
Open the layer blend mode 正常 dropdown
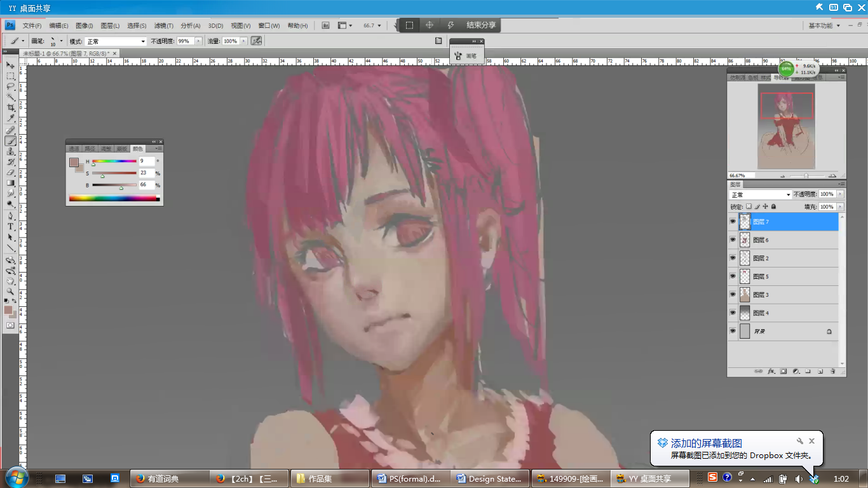pos(760,194)
